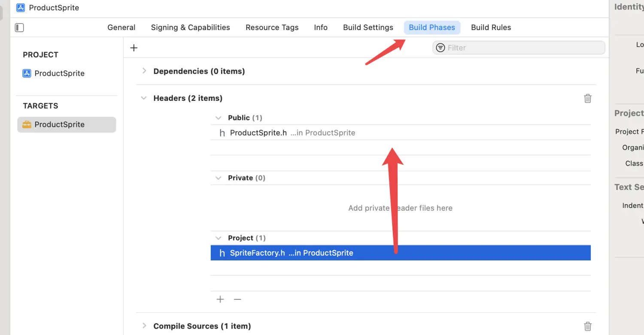Screen dimensions: 644x335
Task: Delete Compile Sources phase via trash icon
Action: coord(588,326)
